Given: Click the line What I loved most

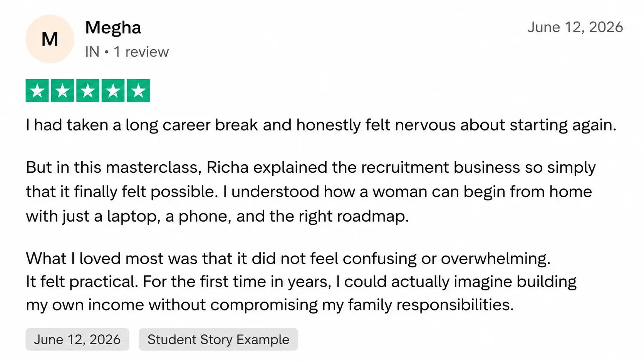Looking at the screenshot, I should [x=288, y=259].
